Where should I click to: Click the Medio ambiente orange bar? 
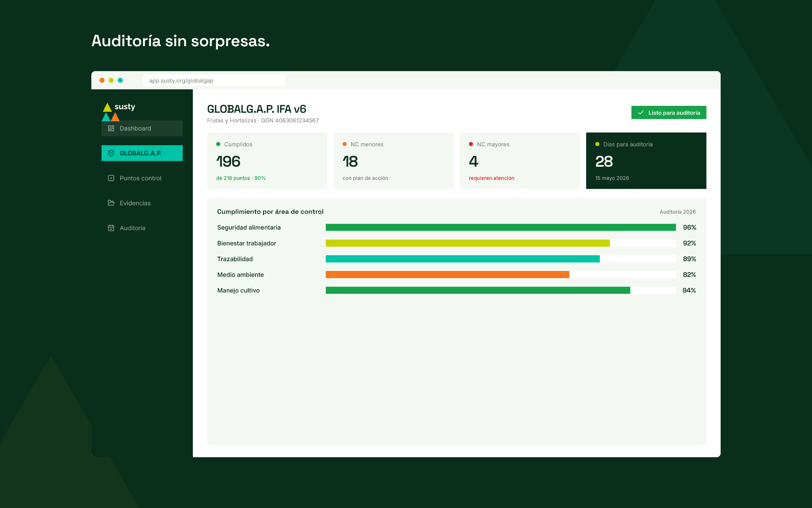tap(447, 274)
